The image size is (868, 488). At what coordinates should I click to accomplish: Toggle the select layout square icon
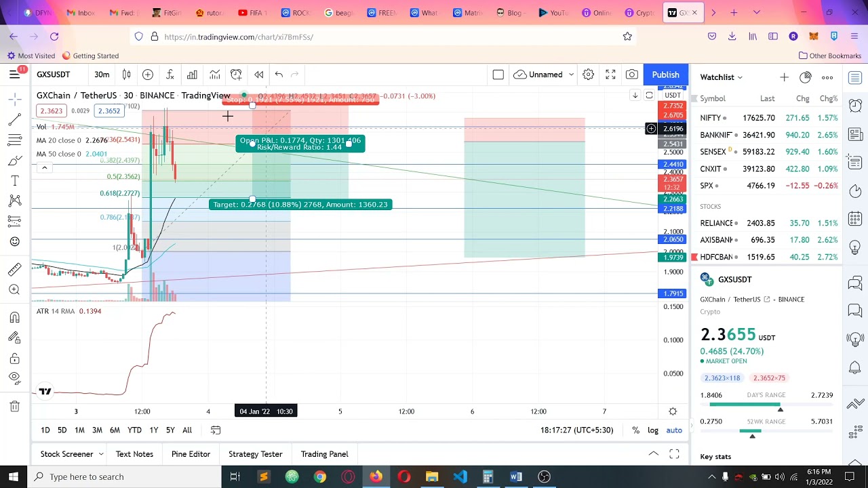pyautogui.click(x=498, y=75)
